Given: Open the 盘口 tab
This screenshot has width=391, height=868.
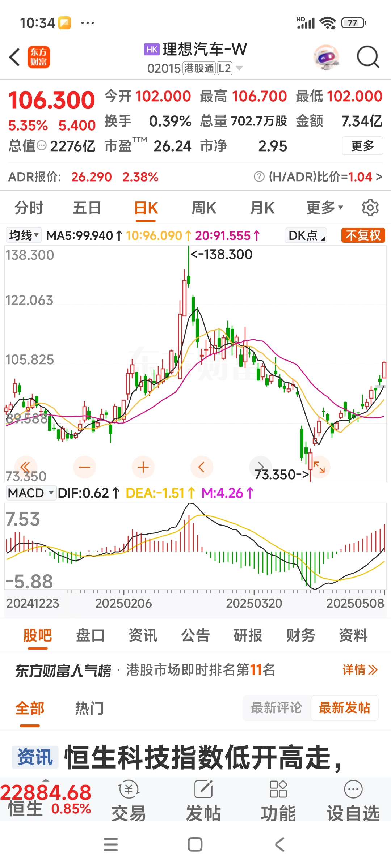Looking at the screenshot, I should click(90, 635).
